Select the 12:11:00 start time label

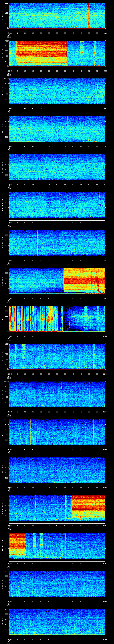(x=9, y=412)
